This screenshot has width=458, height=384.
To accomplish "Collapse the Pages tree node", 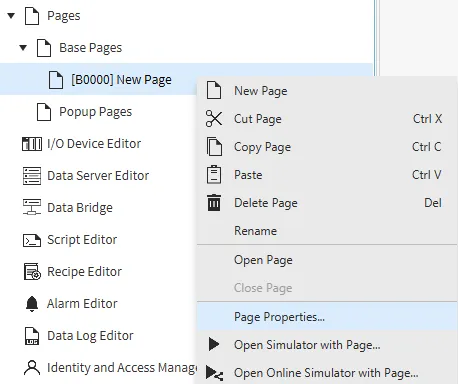I will pos(11,16).
